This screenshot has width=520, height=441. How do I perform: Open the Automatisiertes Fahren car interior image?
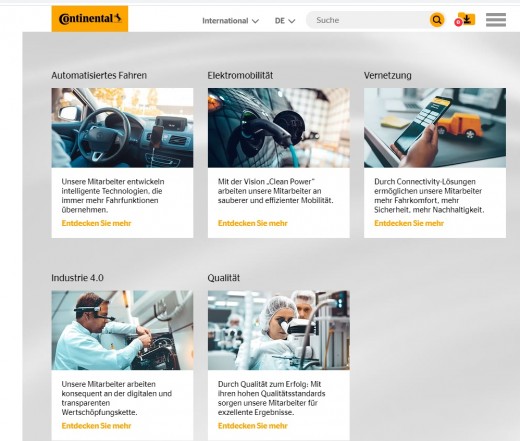click(x=122, y=128)
